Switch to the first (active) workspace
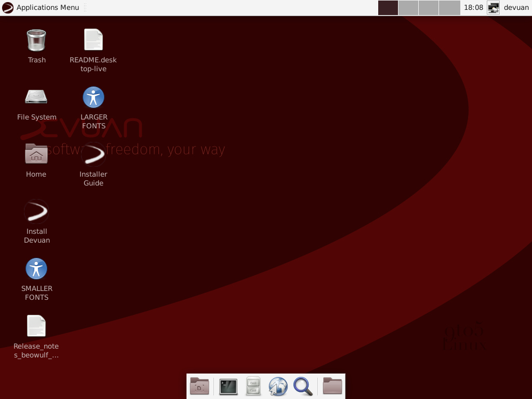 pyautogui.click(x=388, y=7)
